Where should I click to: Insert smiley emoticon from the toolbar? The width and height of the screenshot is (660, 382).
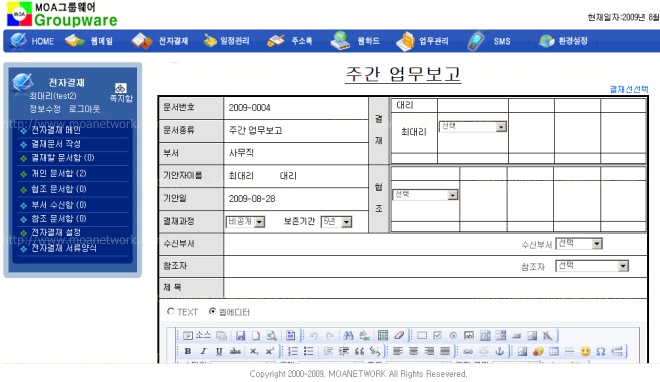[585, 351]
